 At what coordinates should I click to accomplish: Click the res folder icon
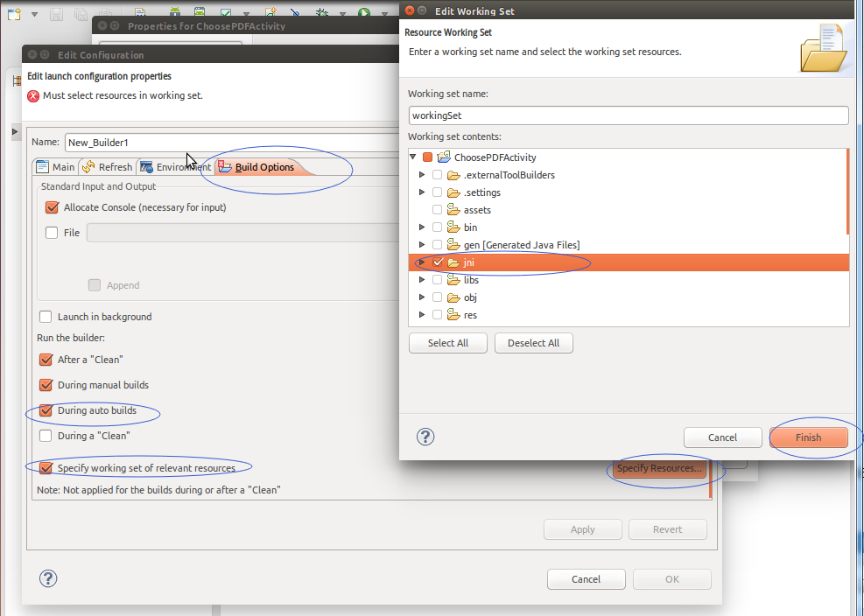(x=453, y=315)
